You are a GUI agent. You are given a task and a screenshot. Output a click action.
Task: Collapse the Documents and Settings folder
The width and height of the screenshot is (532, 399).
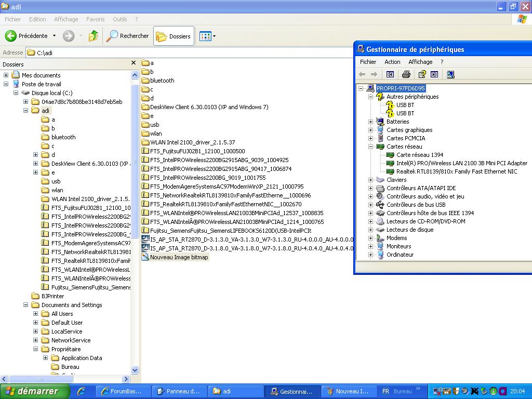[25, 304]
